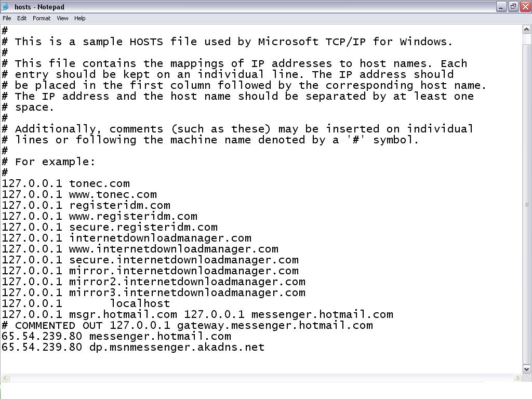Click the horizontal scrollbar left arrow

(5, 378)
